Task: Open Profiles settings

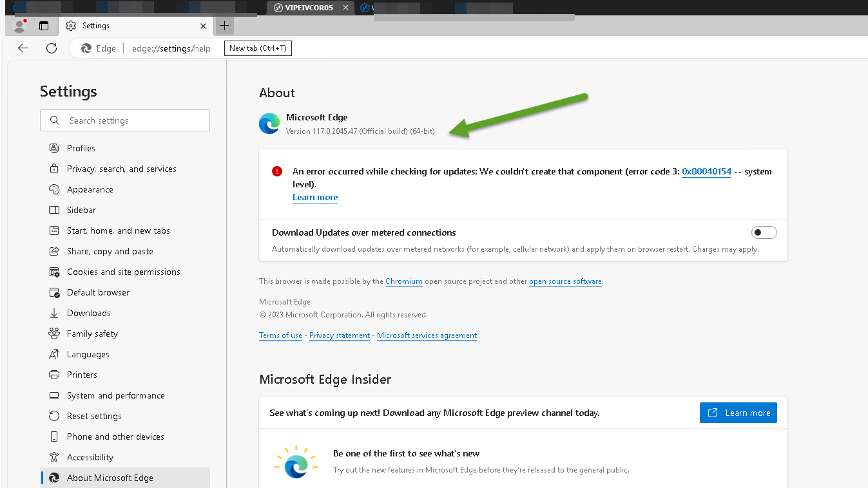Action: [81, 148]
